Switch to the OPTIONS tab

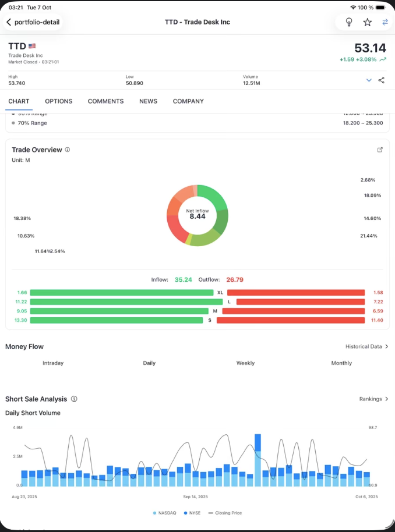(59, 101)
